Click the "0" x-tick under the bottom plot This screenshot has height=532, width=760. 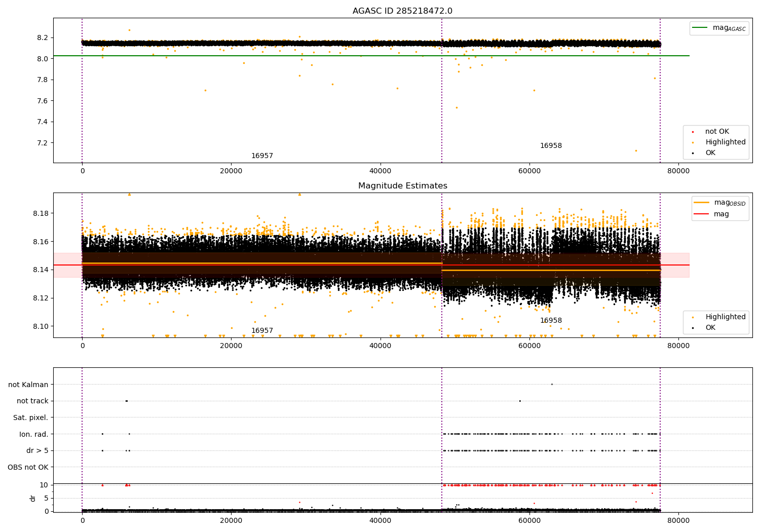click(82, 521)
